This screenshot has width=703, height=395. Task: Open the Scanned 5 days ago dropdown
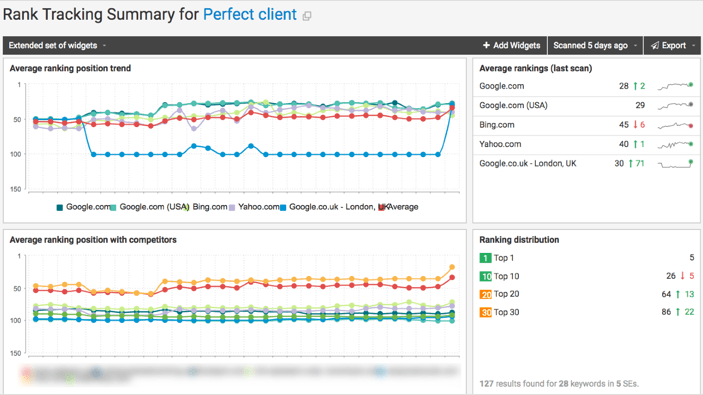(595, 45)
